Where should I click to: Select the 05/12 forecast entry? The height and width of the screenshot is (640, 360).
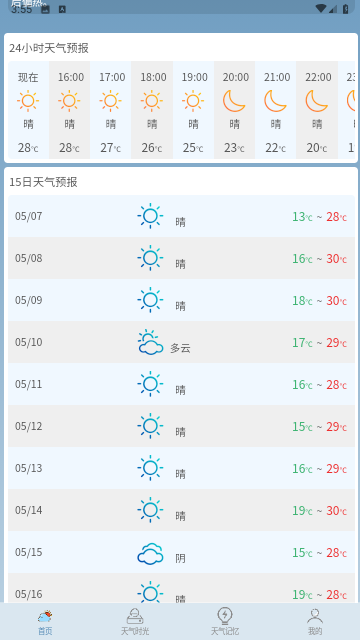pos(181,426)
